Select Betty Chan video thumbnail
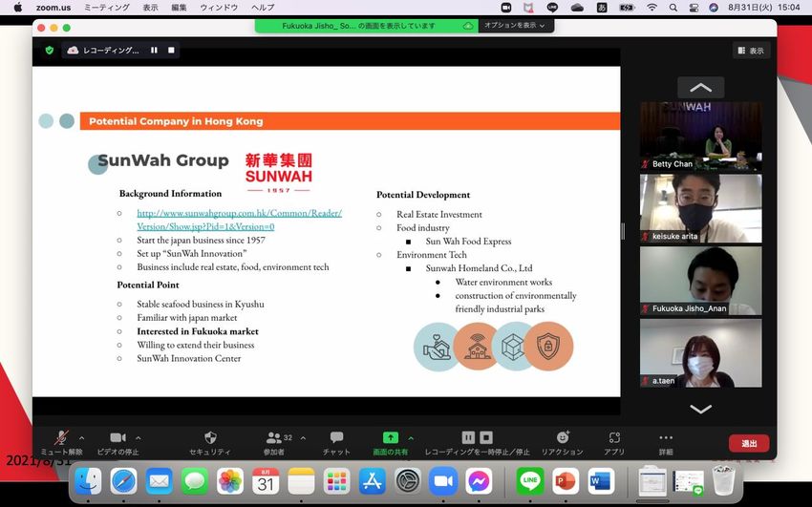Image resolution: width=812 pixels, height=507 pixels. coord(700,137)
